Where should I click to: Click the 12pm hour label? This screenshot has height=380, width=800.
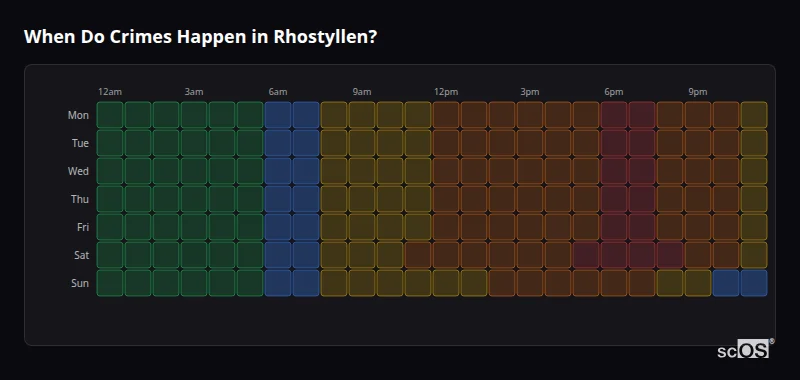446,92
